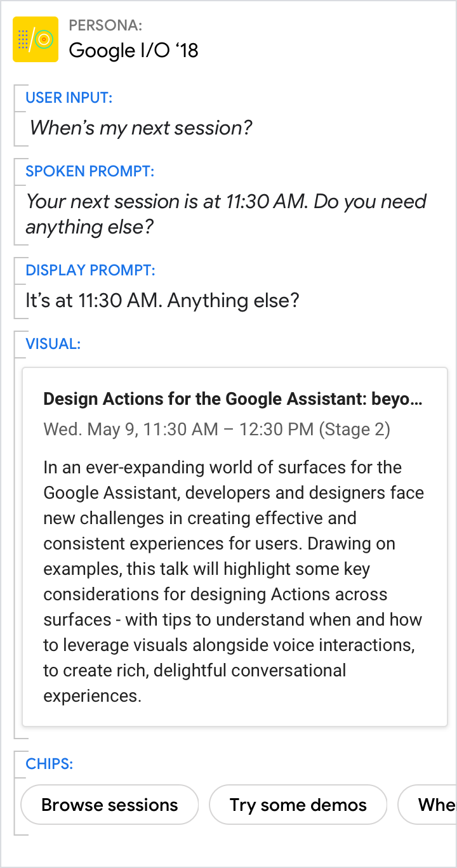Viewport: 457px width, 868px height.
Task: Click the session description paragraph in card
Action: (233, 581)
